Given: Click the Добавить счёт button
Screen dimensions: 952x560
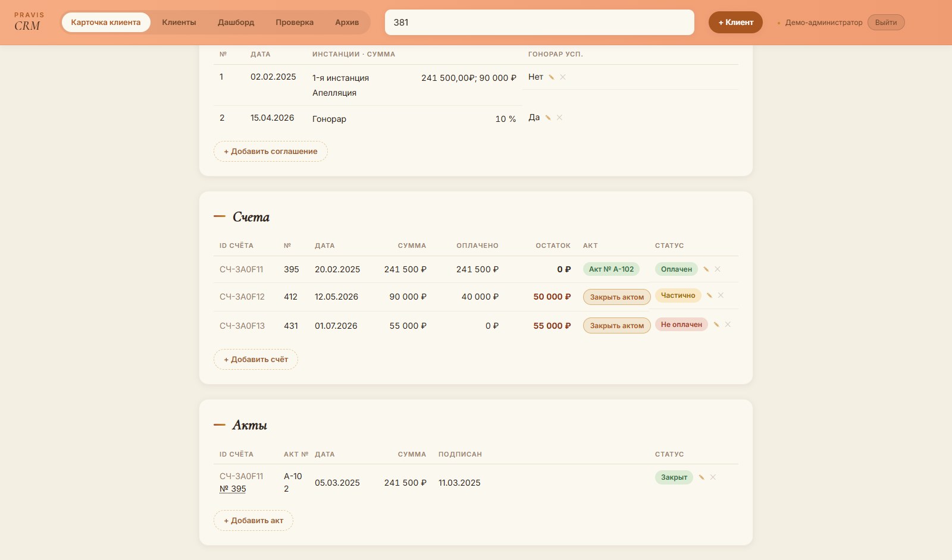Looking at the screenshot, I should pyautogui.click(x=256, y=360).
